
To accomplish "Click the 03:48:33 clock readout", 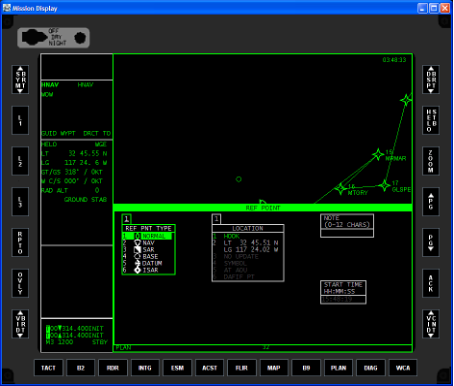I will (x=394, y=60).
